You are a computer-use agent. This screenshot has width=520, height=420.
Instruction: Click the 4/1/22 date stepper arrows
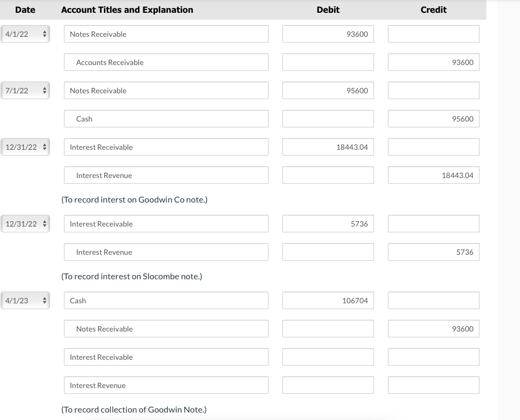click(x=44, y=34)
